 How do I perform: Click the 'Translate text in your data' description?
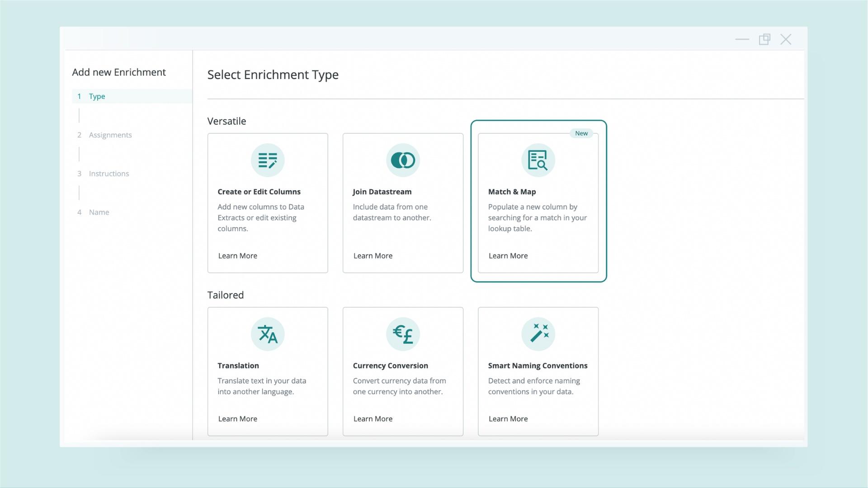pos(262,386)
